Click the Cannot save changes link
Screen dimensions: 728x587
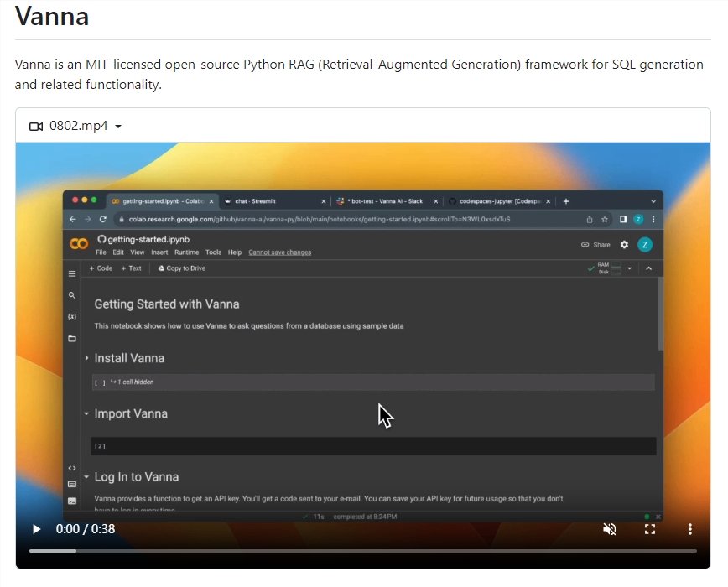[x=279, y=252]
